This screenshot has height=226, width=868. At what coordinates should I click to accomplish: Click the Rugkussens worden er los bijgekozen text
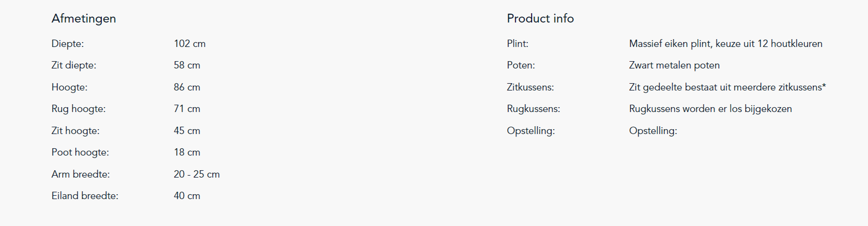tap(711, 109)
